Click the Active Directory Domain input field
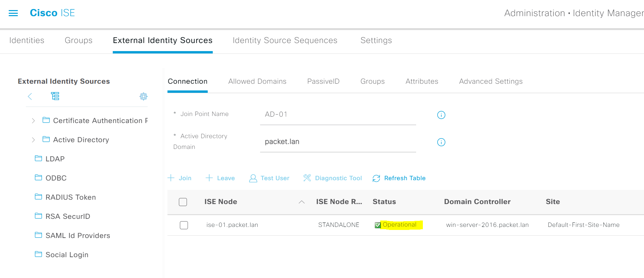 point(338,142)
